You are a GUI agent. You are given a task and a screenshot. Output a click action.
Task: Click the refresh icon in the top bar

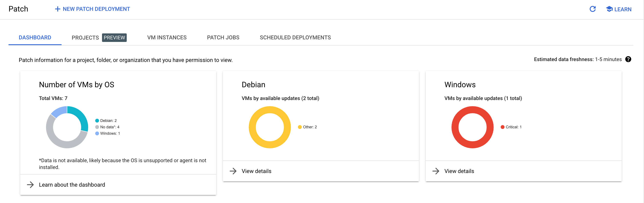point(592,9)
